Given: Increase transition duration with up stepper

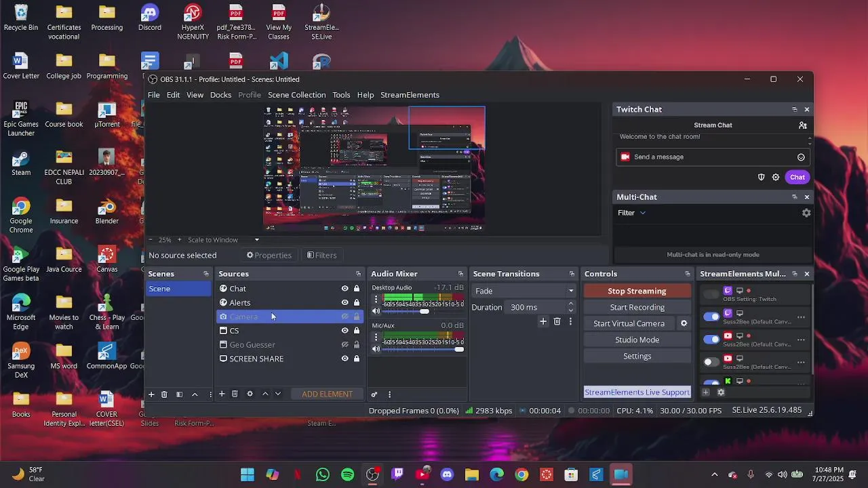Looking at the screenshot, I should [x=570, y=304].
